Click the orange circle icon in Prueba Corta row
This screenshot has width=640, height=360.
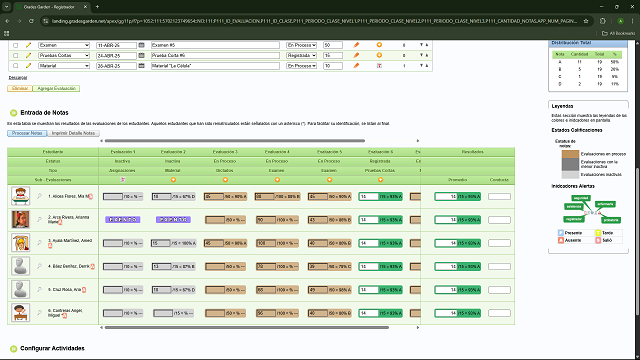click(379, 55)
